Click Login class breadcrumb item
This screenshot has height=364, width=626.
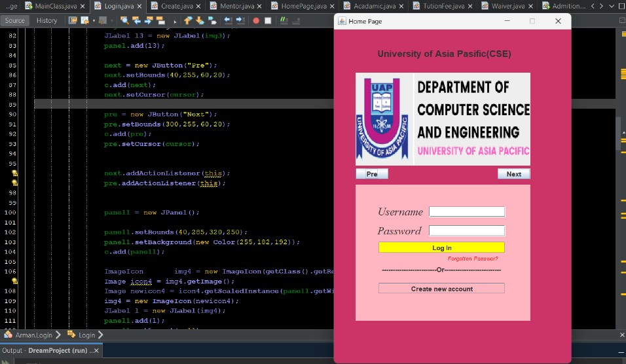point(82,335)
